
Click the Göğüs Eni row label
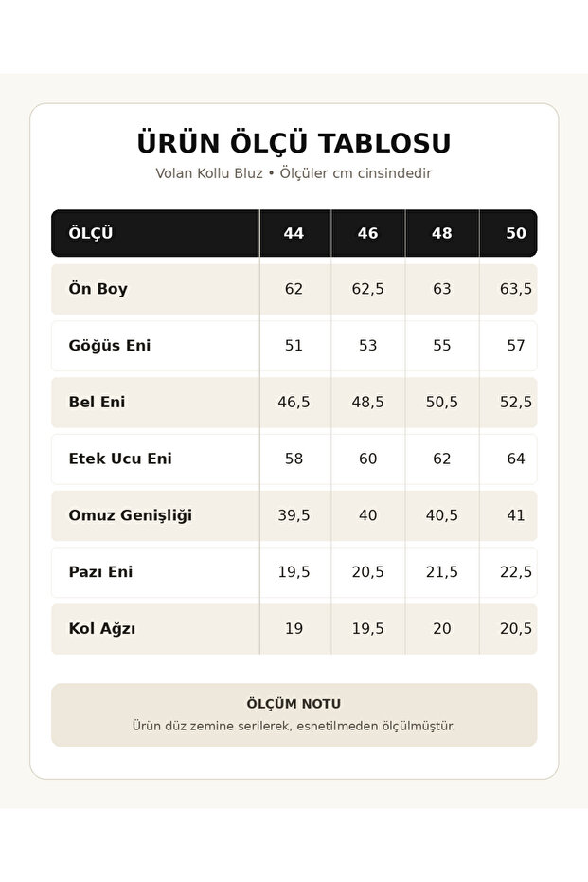[x=110, y=346]
